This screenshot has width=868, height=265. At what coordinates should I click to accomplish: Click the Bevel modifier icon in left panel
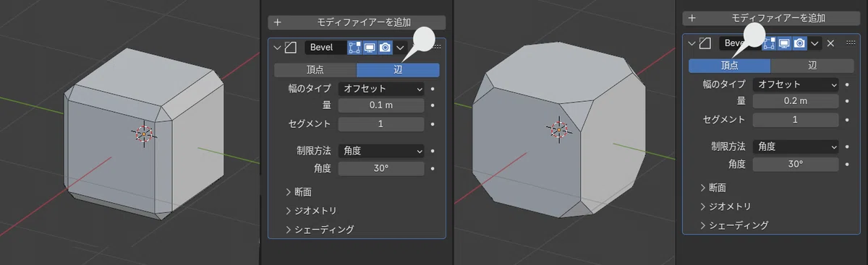[x=291, y=48]
